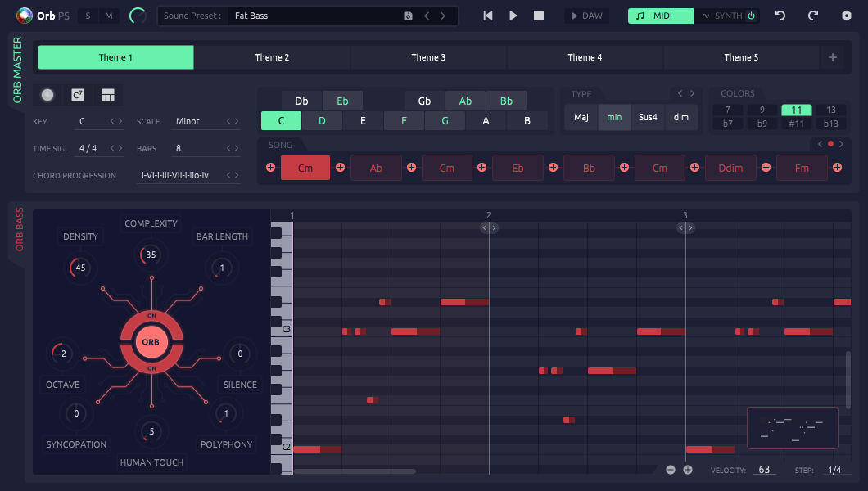
Task: Click the Ddim chord in song
Action: click(x=730, y=168)
